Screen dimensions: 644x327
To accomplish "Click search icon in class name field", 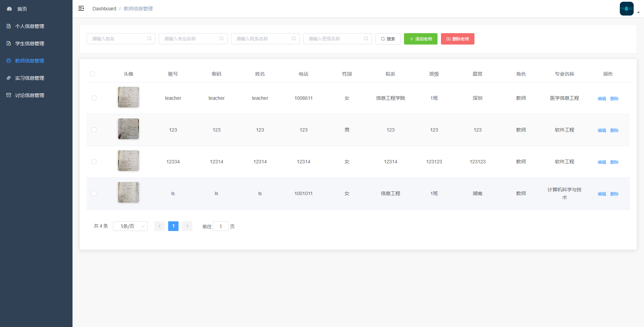I will coord(366,39).
